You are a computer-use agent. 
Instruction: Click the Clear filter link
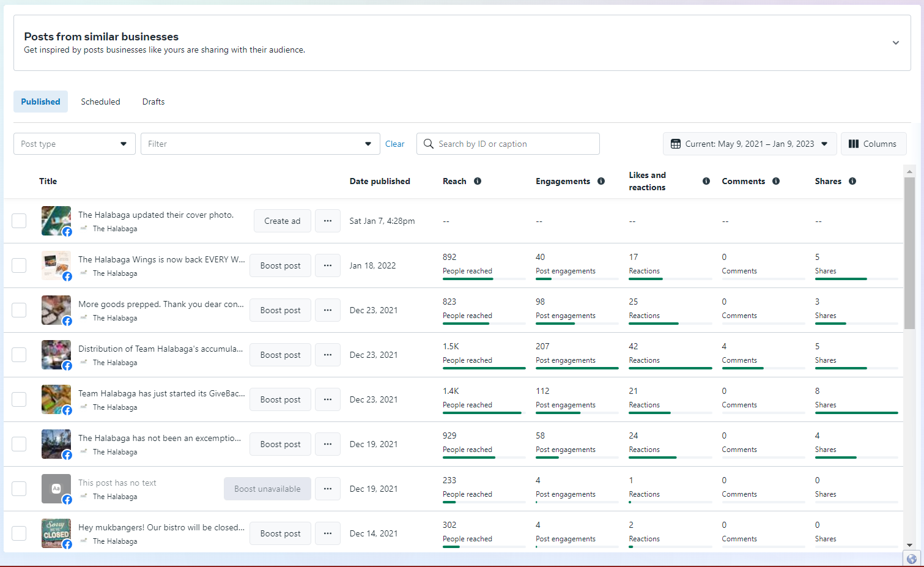point(394,144)
